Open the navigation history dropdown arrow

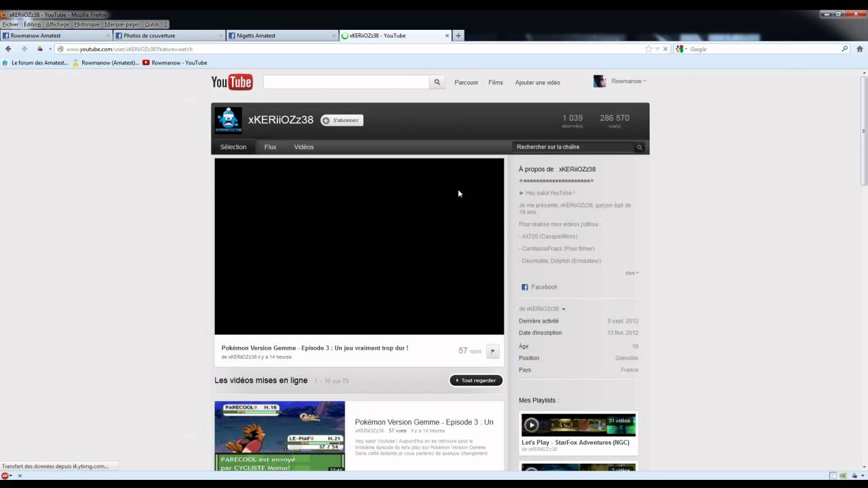(50, 49)
